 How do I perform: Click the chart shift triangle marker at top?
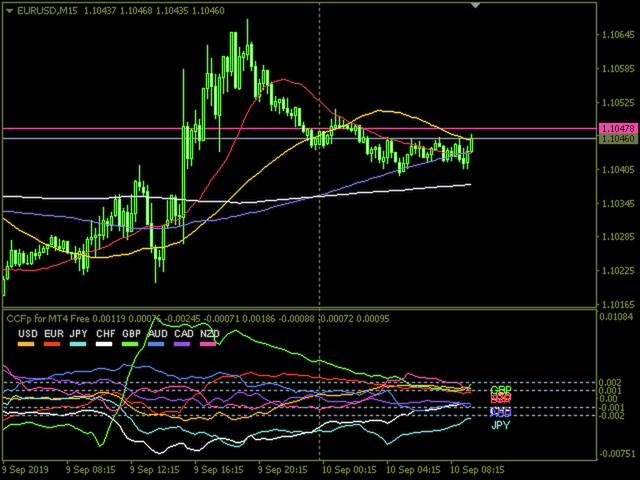click(476, 6)
